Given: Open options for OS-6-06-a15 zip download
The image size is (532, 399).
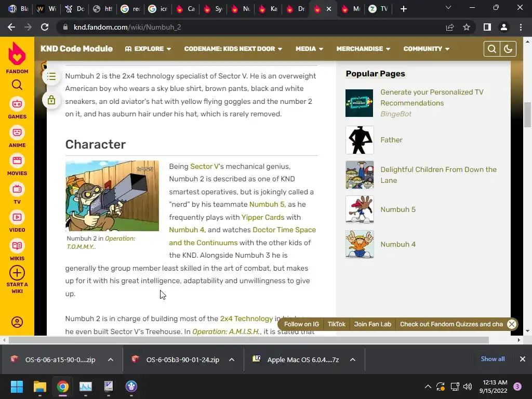Looking at the screenshot, I should (x=111, y=360).
